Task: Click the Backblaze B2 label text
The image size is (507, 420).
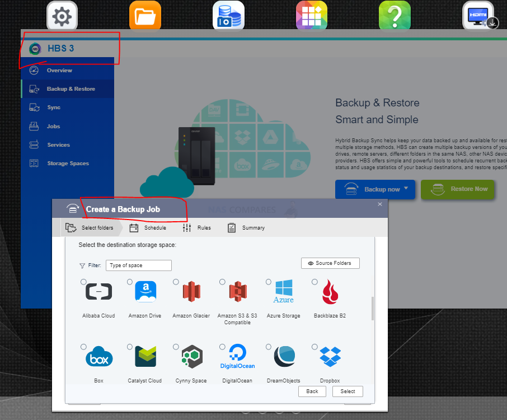Action: point(330,316)
